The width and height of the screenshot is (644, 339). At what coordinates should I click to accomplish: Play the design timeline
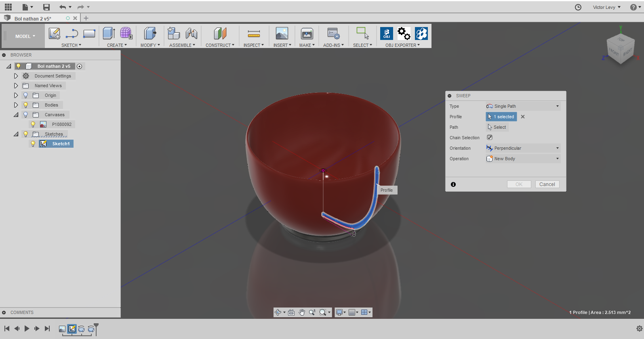(x=27, y=329)
